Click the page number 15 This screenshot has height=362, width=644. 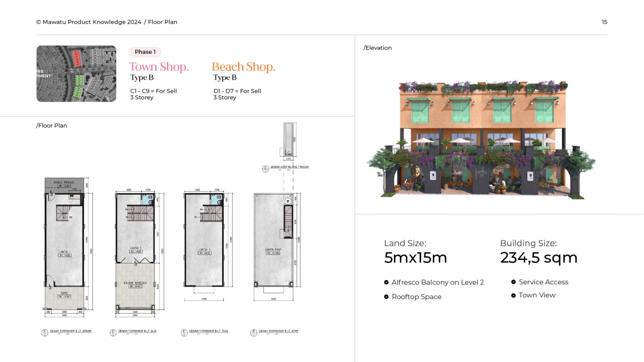point(604,22)
